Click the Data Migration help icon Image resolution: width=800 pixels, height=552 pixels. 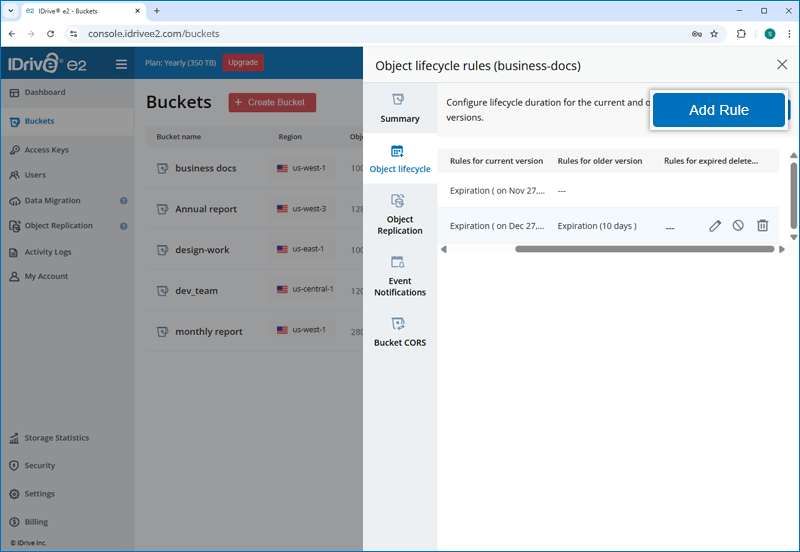pyautogui.click(x=124, y=201)
